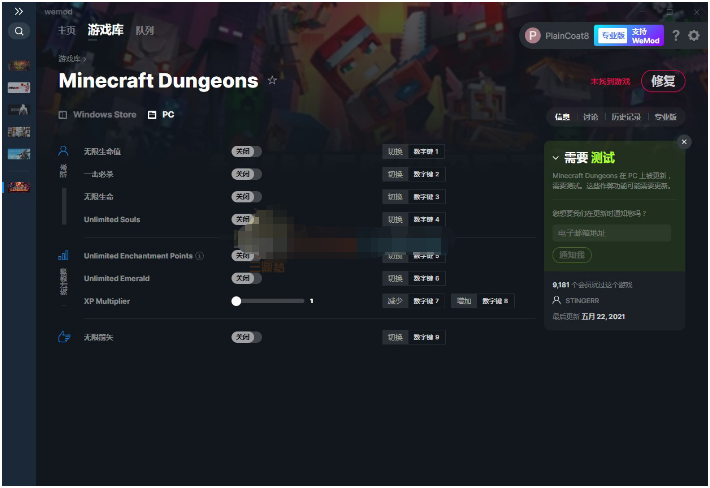This screenshot has width=710, height=488.
Task: Open the search icon in sidebar
Action: click(x=19, y=31)
